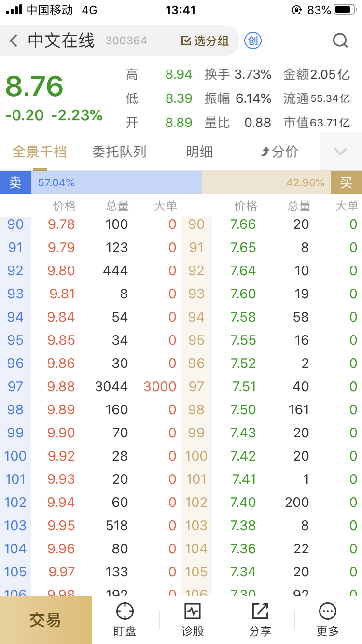
Task: Toggle the 买 buy side label
Action: tap(346, 182)
